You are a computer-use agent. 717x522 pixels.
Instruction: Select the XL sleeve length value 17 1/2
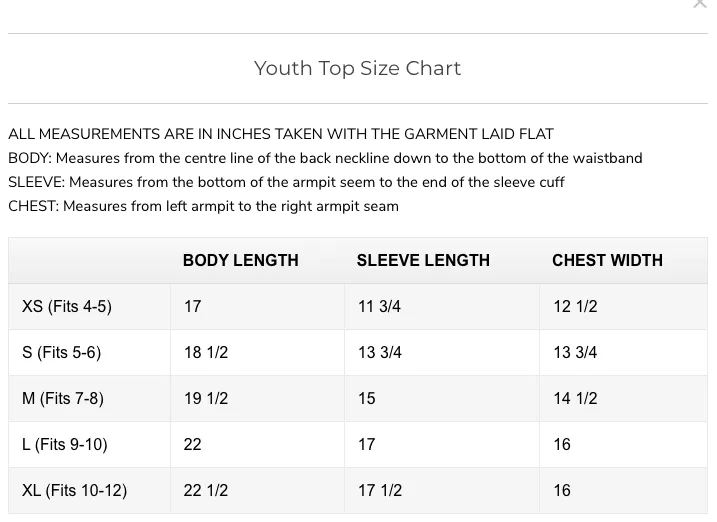pos(380,490)
